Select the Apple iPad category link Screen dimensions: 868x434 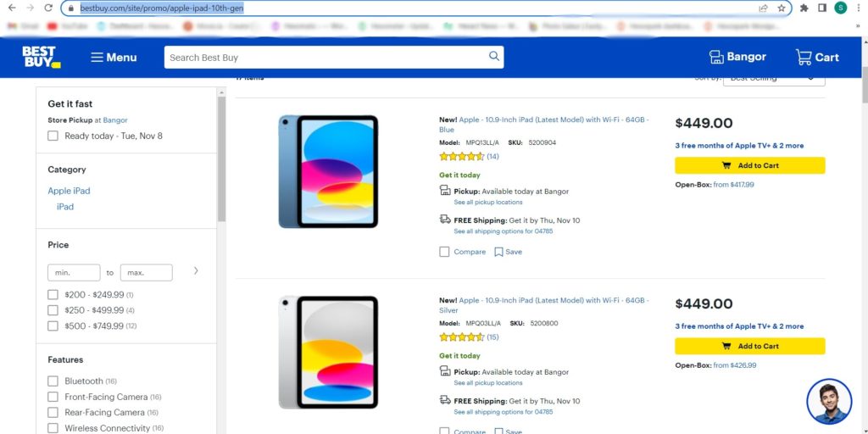69,191
